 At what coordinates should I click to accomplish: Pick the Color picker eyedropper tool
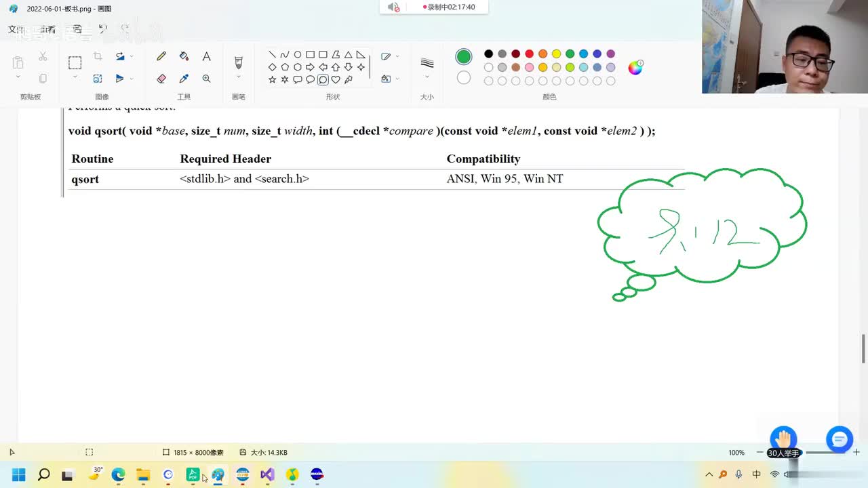pyautogui.click(x=184, y=79)
